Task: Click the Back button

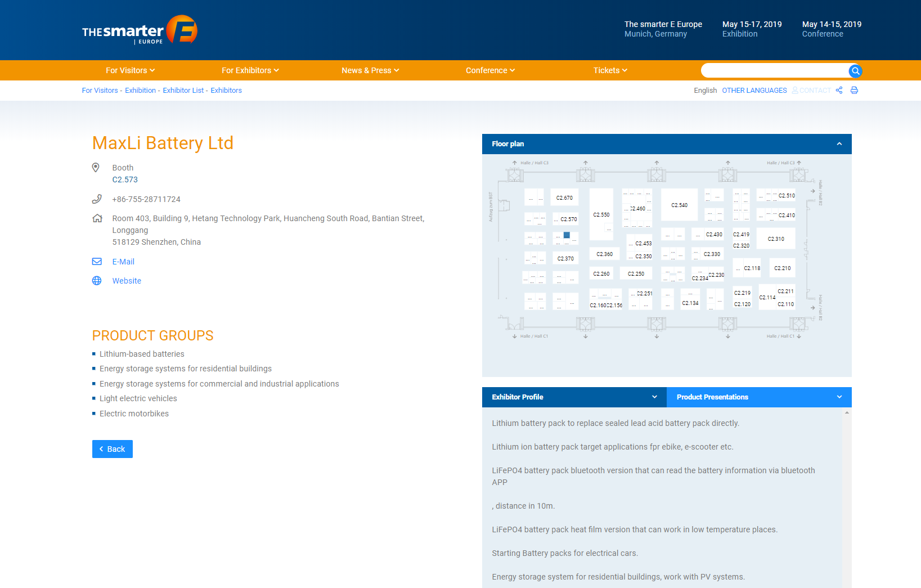Action: (113, 449)
